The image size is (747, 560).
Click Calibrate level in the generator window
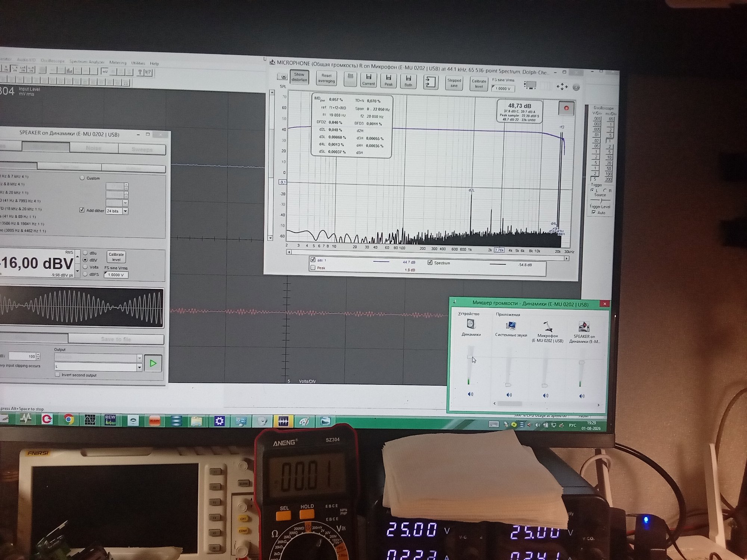tap(116, 257)
